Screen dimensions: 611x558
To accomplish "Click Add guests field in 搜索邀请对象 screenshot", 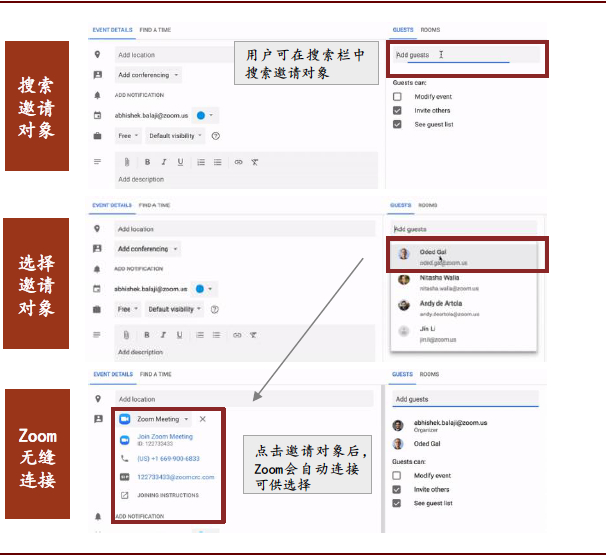I will (466, 55).
